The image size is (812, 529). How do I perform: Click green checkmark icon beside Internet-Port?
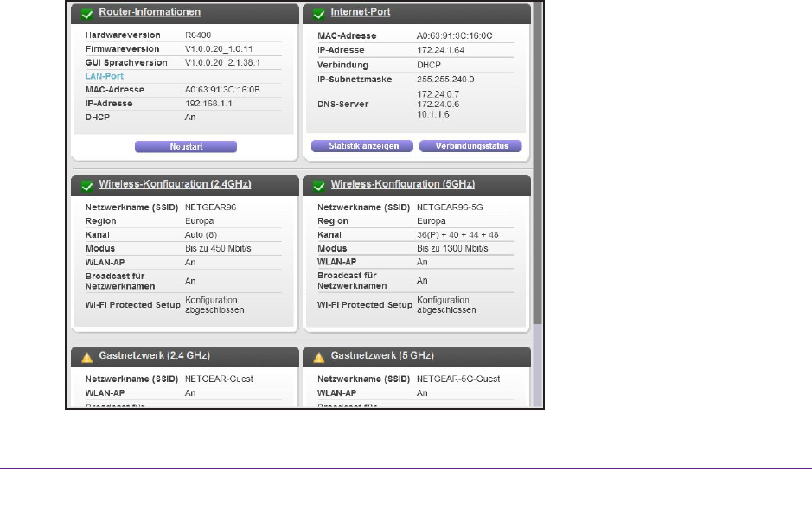point(317,13)
